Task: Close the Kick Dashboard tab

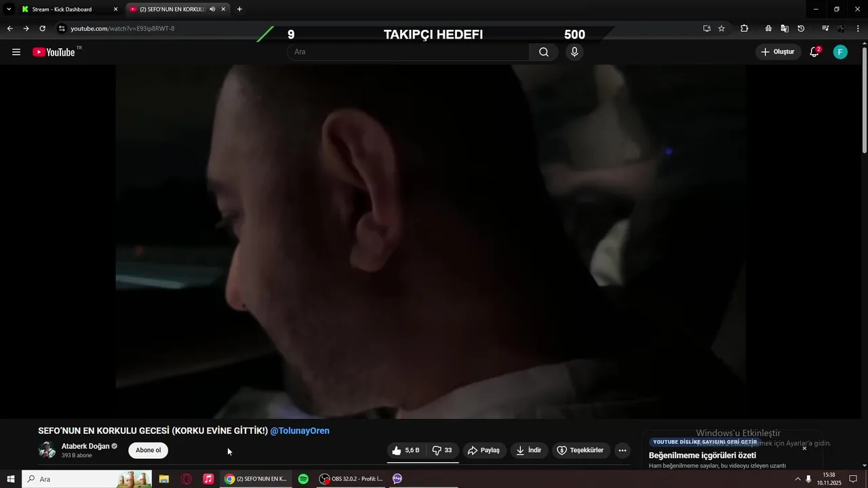Action: point(115,9)
